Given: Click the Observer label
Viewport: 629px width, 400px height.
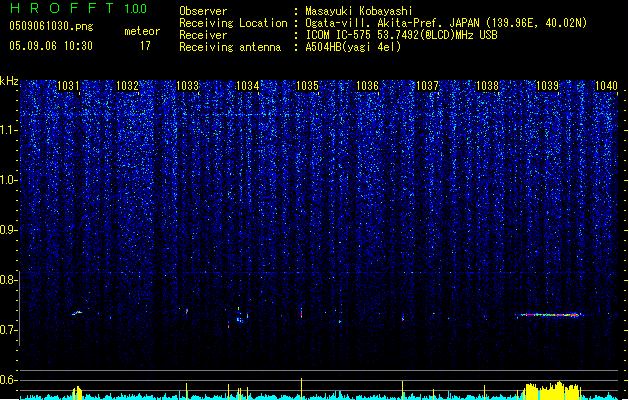Looking at the screenshot, I should [x=203, y=11].
